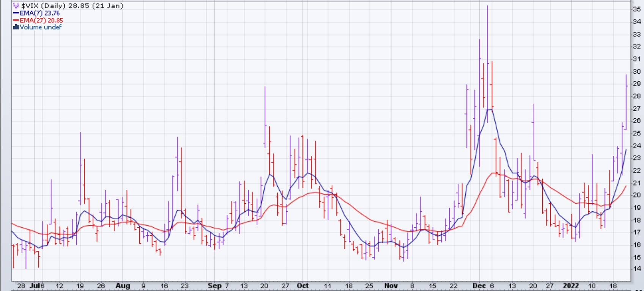Select the EMA(7) 23.76 legend label

[x=40, y=13]
